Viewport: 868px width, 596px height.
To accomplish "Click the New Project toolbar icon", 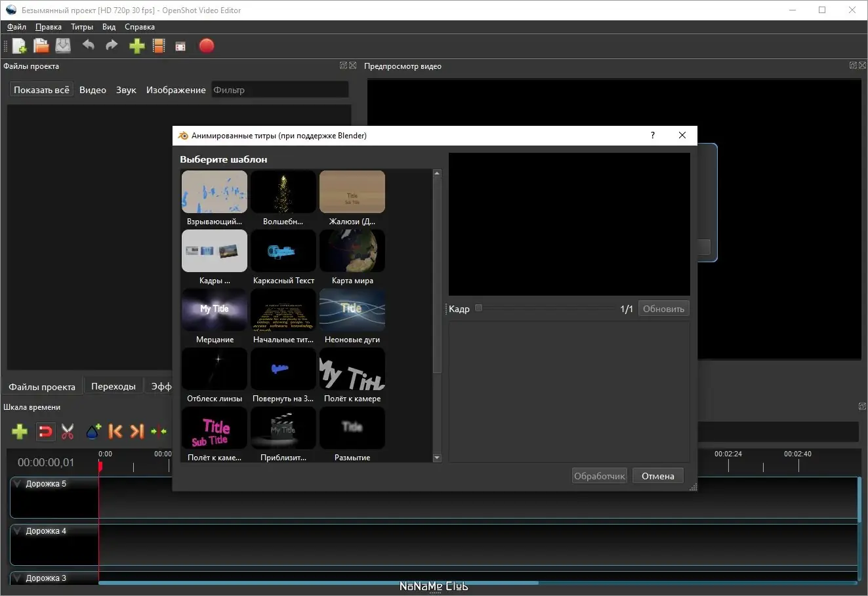I will coord(19,46).
